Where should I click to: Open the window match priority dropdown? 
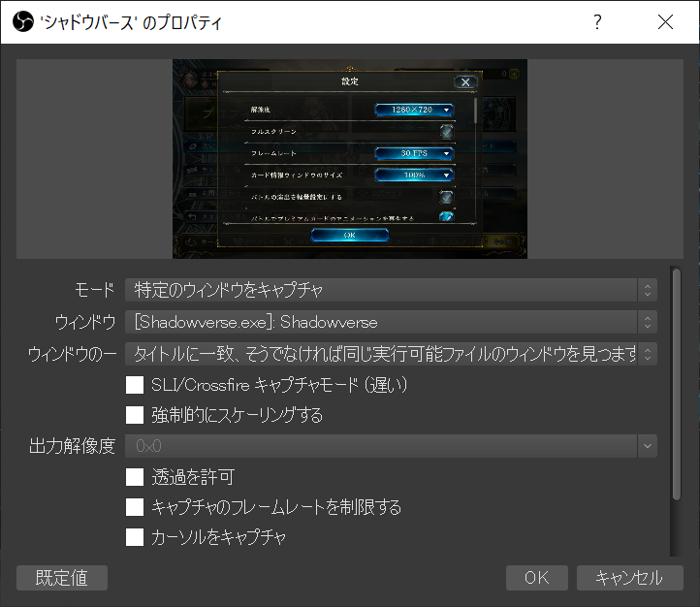391,354
